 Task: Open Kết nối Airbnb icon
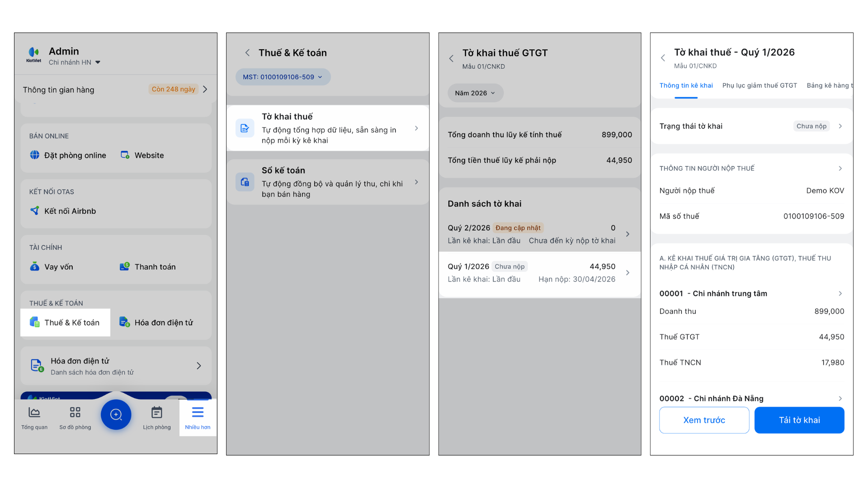tap(35, 211)
